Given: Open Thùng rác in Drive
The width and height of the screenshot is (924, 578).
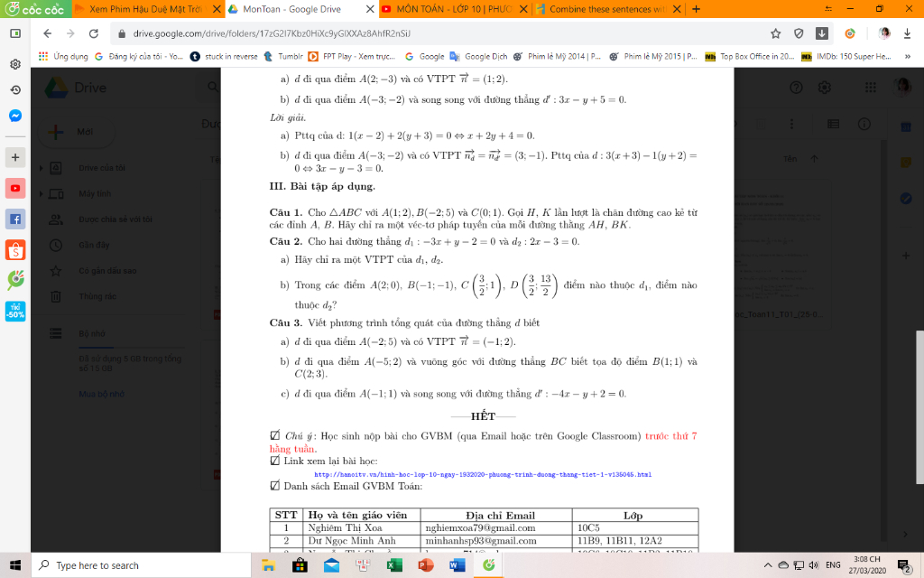Looking at the screenshot, I should (x=97, y=296).
